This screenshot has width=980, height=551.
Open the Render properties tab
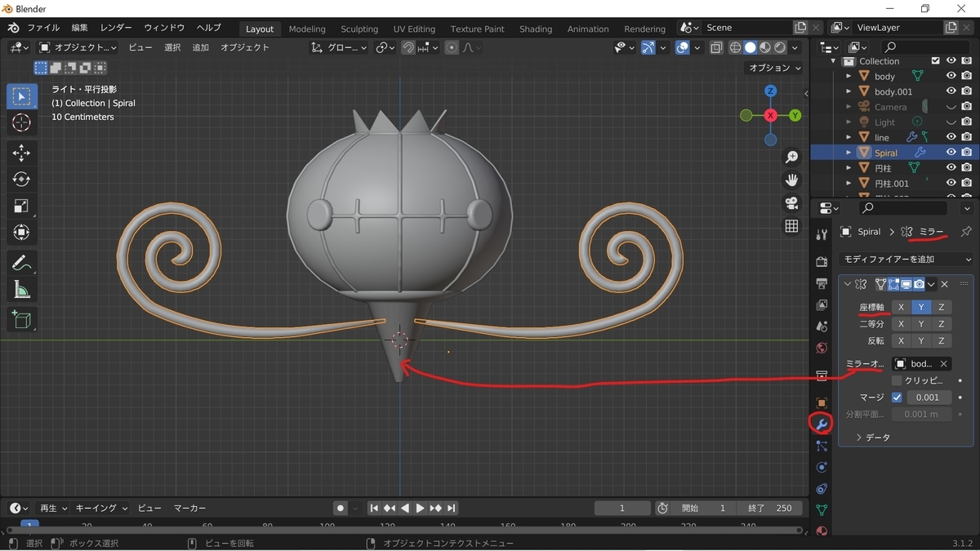pyautogui.click(x=822, y=262)
